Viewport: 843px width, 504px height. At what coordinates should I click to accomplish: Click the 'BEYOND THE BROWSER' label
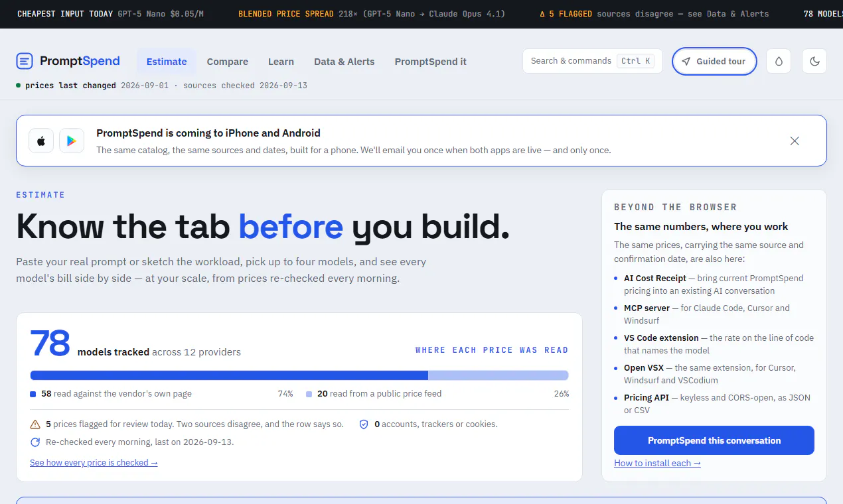(675, 207)
